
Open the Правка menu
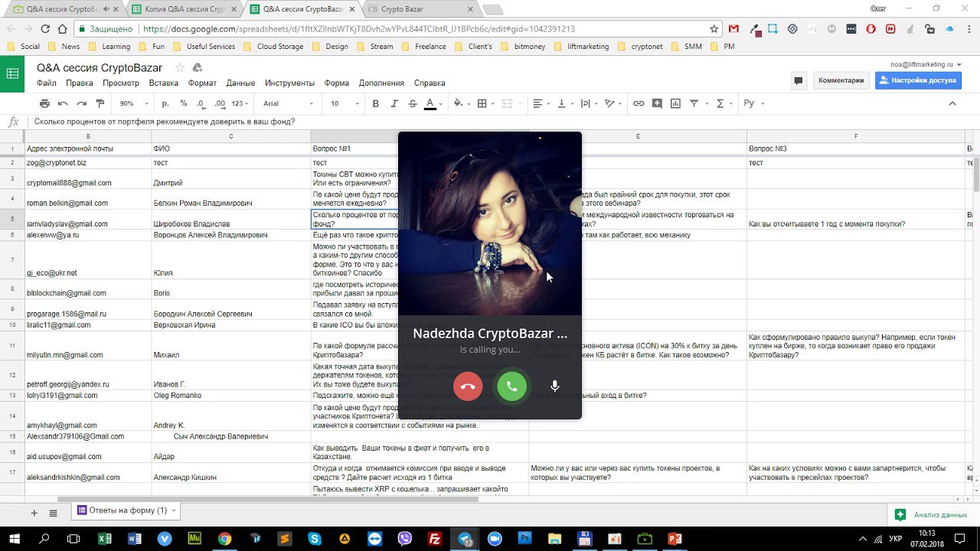[80, 83]
